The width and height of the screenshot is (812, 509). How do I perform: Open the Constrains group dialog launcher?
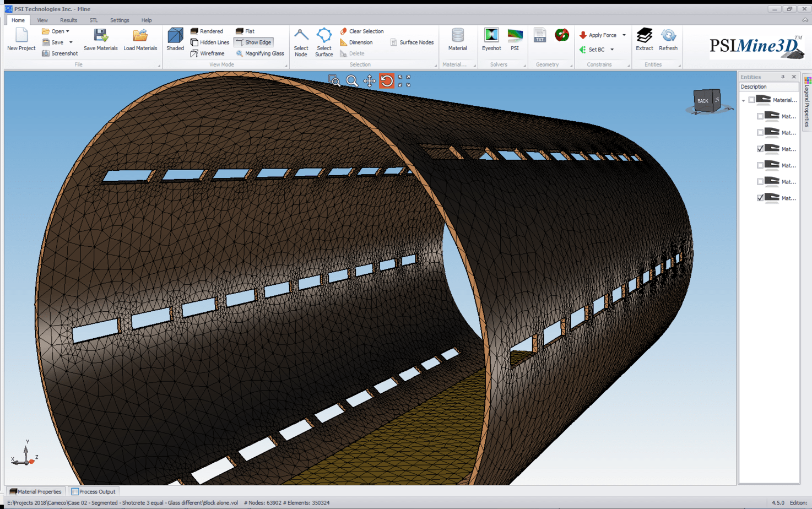pos(629,66)
